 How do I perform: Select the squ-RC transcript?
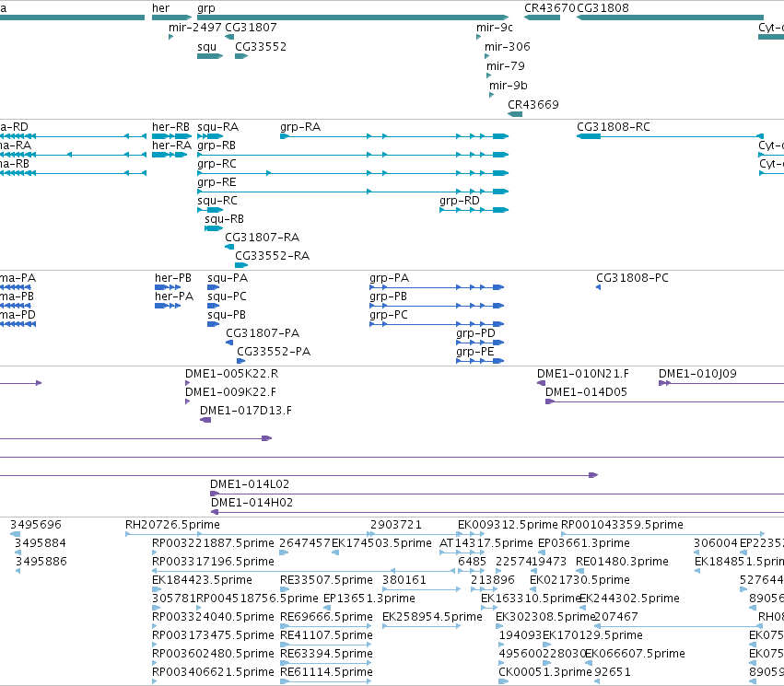(210, 210)
